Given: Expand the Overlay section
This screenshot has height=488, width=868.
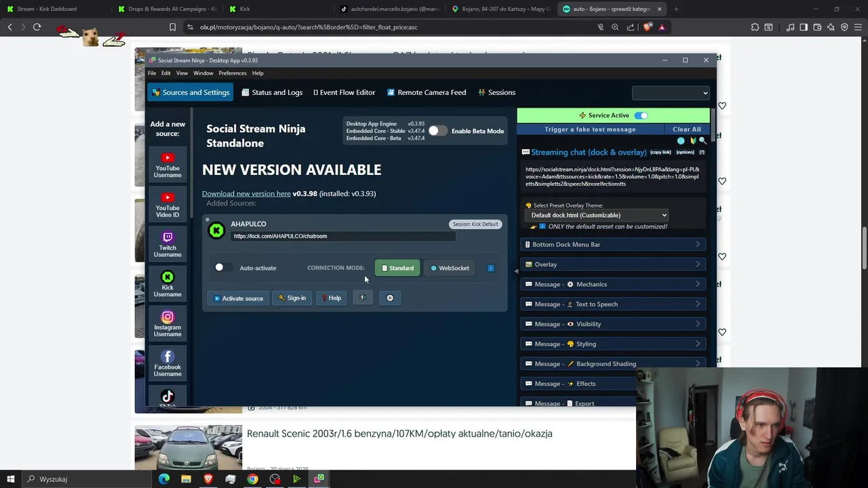Looking at the screenshot, I should click(x=613, y=264).
